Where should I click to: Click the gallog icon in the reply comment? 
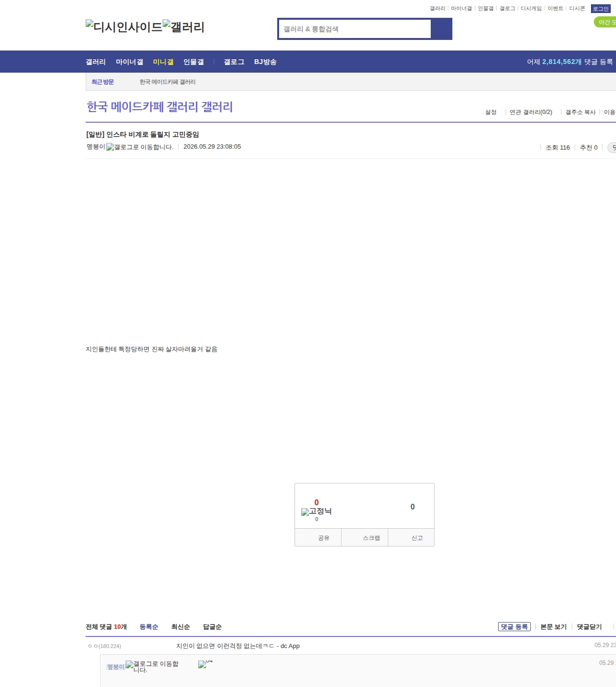click(152, 666)
